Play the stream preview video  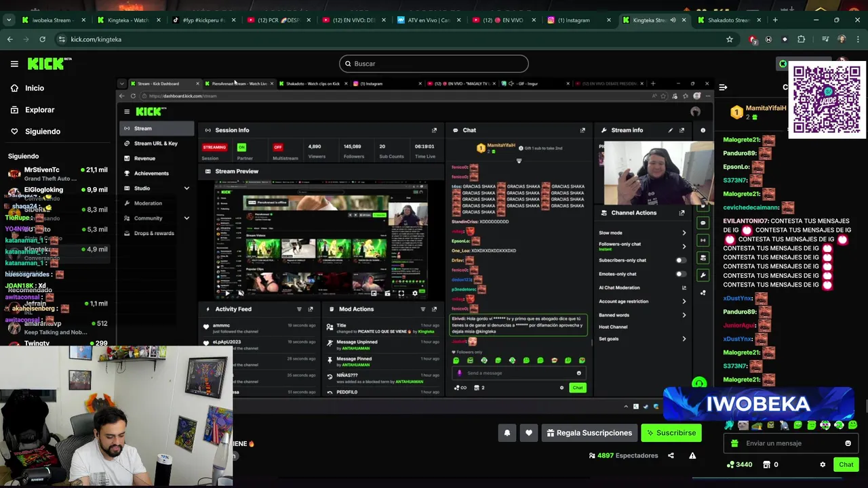coord(227,293)
